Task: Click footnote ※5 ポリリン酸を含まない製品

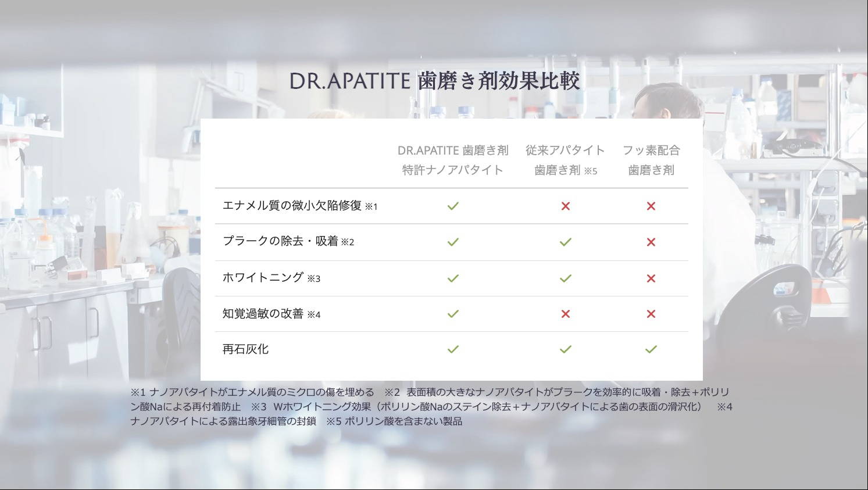Action: point(394,421)
